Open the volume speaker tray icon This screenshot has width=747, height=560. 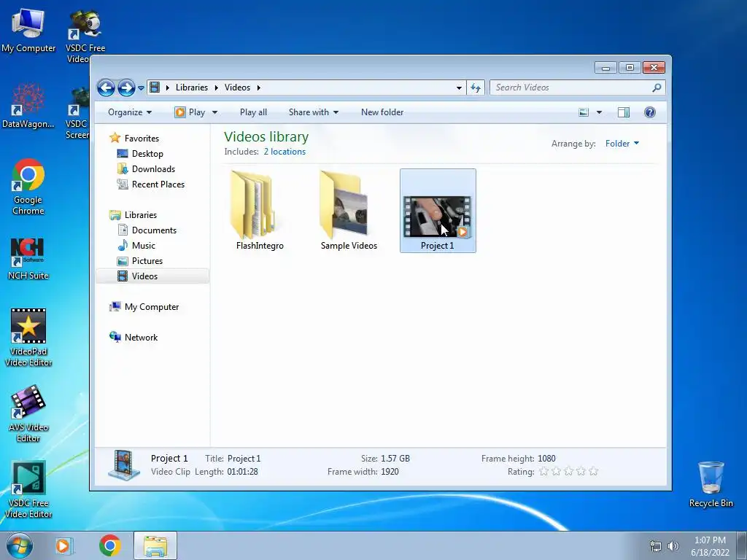point(673,546)
